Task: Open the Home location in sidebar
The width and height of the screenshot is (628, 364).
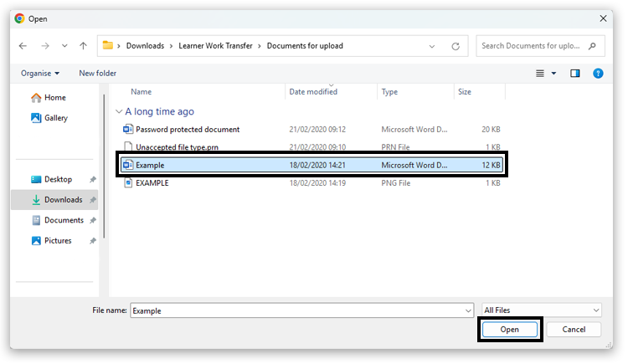Action: click(54, 98)
